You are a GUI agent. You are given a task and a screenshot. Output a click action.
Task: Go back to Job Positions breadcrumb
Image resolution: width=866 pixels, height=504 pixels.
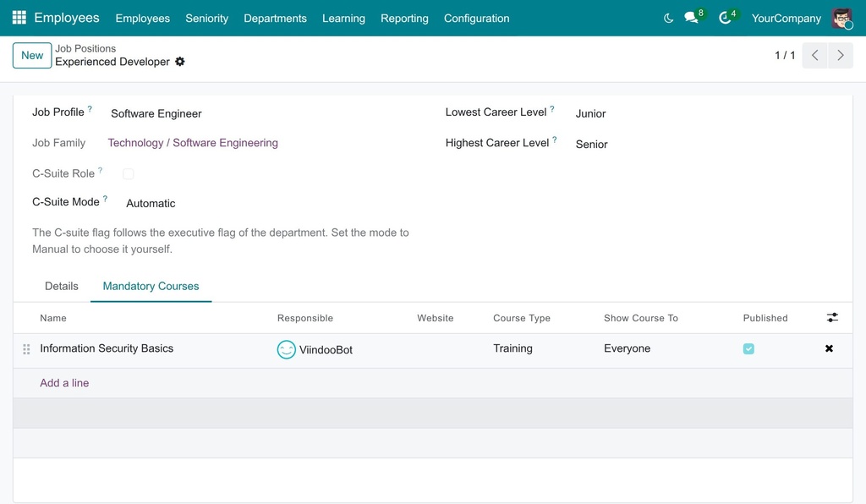[85, 48]
